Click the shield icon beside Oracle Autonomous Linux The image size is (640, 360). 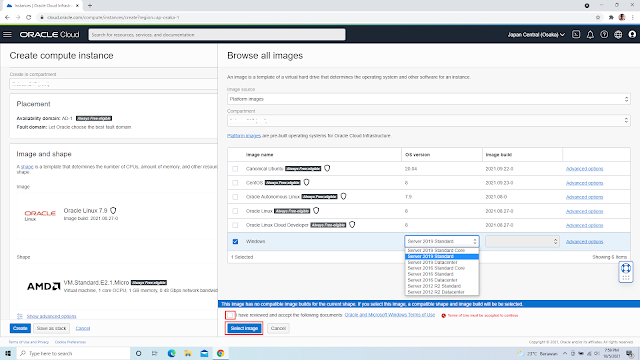click(344, 196)
